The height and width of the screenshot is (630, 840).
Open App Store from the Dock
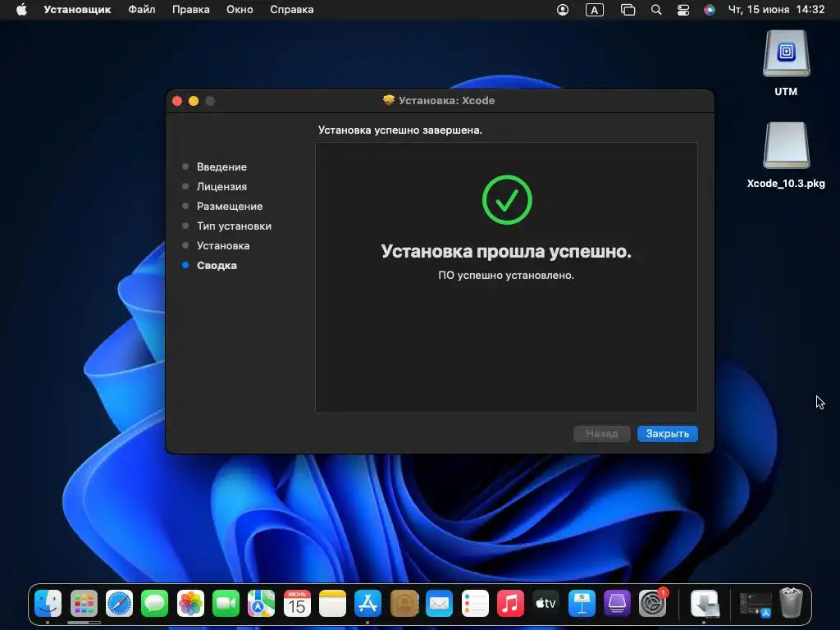368,604
